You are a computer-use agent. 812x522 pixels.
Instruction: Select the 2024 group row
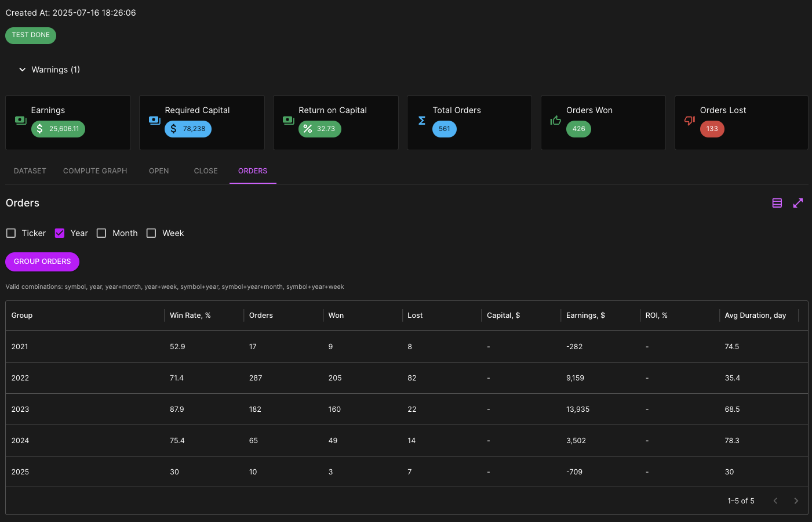click(x=407, y=440)
